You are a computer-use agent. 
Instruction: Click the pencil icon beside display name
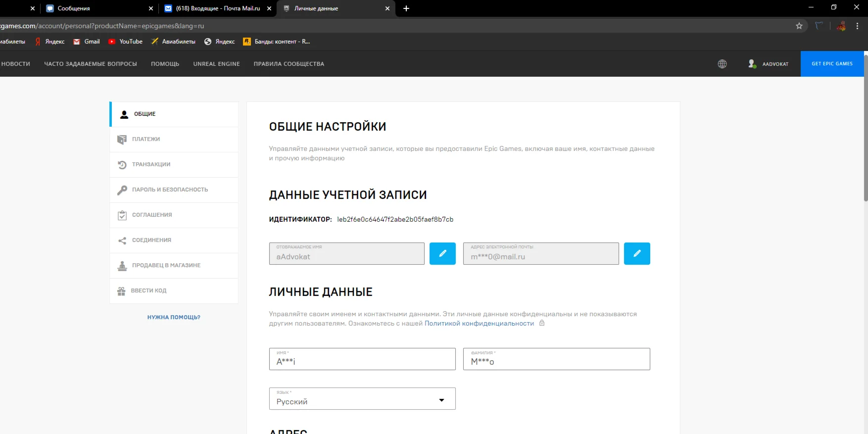tap(442, 253)
